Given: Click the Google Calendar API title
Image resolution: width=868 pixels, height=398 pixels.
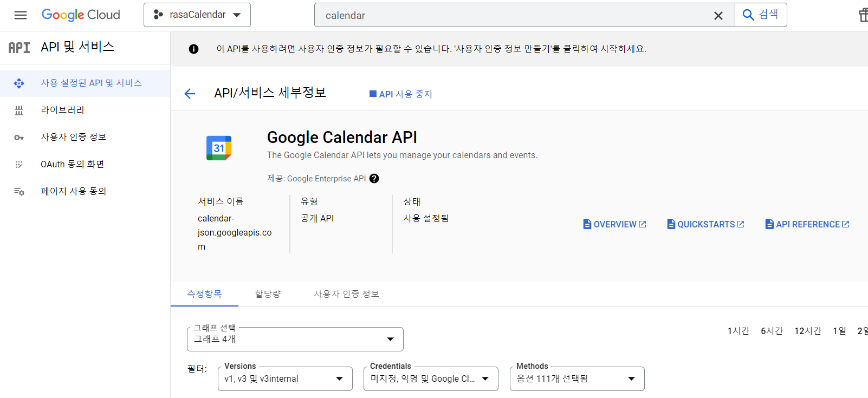Looking at the screenshot, I should click(342, 138).
